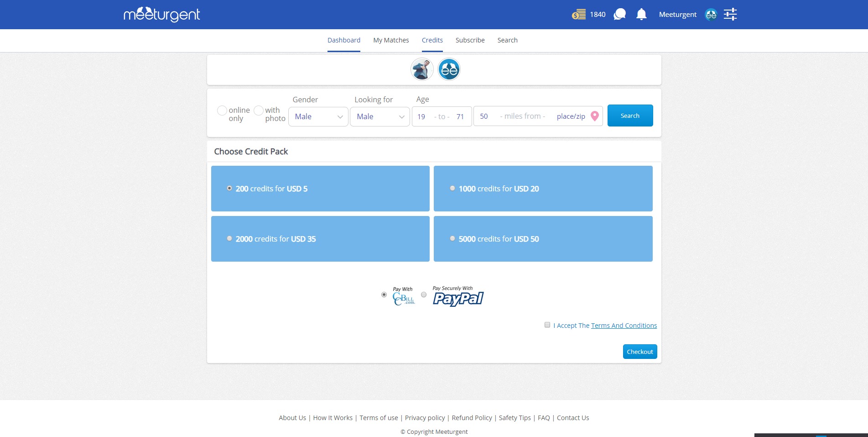Open the notifications bell icon
Image resolution: width=868 pixels, height=437 pixels.
[x=641, y=15]
